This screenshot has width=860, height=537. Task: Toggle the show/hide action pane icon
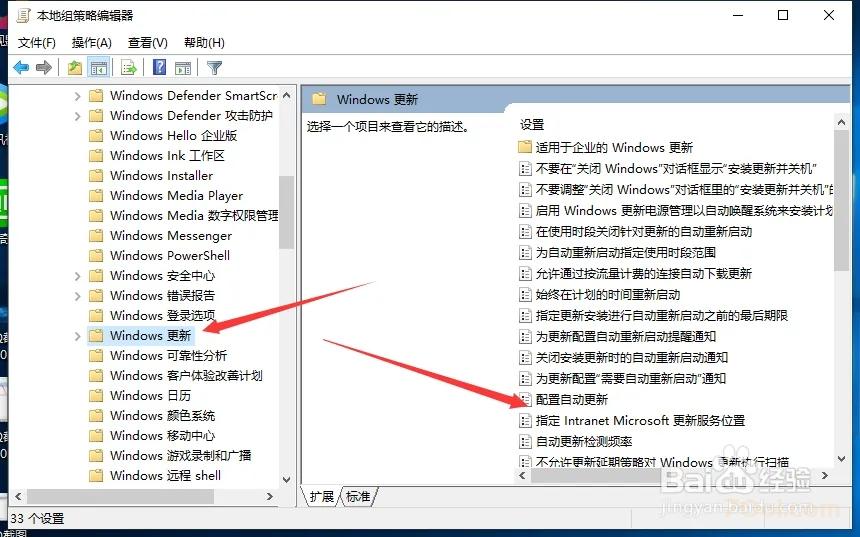tap(183, 67)
